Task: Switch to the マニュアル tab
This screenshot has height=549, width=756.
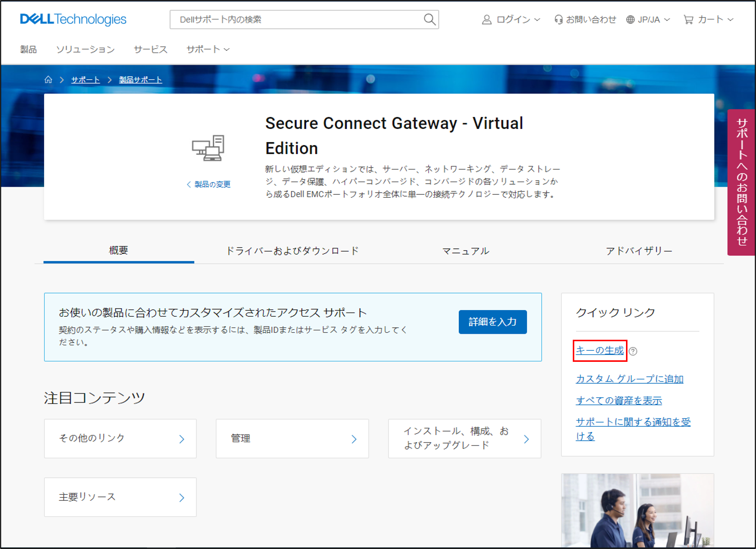Action: coord(465,250)
